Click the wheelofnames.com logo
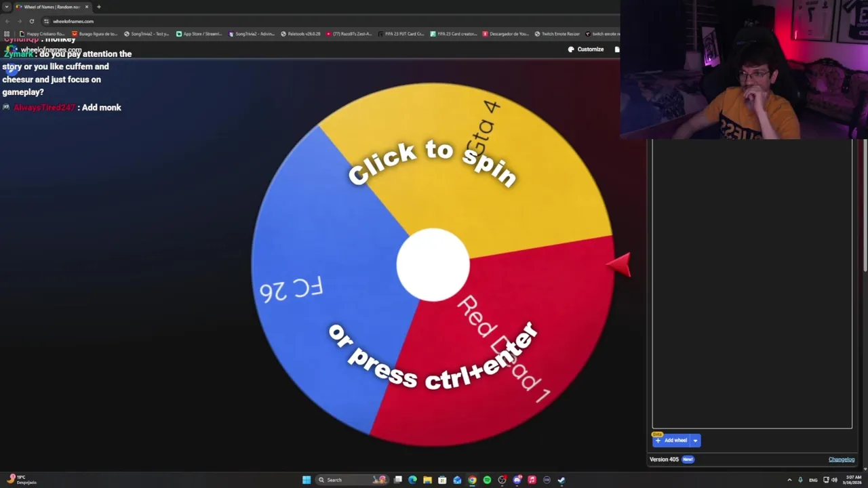The image size is (868, 488). (x=43, y=49)
